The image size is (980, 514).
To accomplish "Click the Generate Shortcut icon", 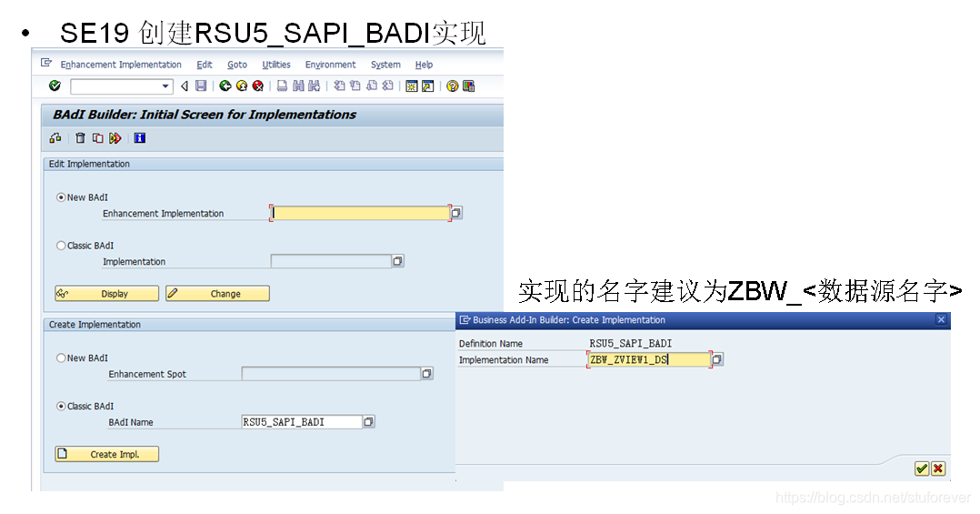I will pos(427,86).
